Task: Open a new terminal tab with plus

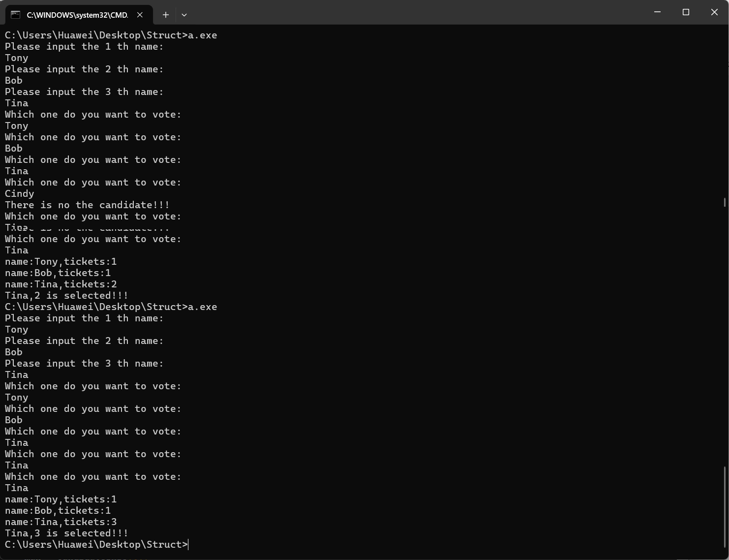Action: click(x=166, y=15)
